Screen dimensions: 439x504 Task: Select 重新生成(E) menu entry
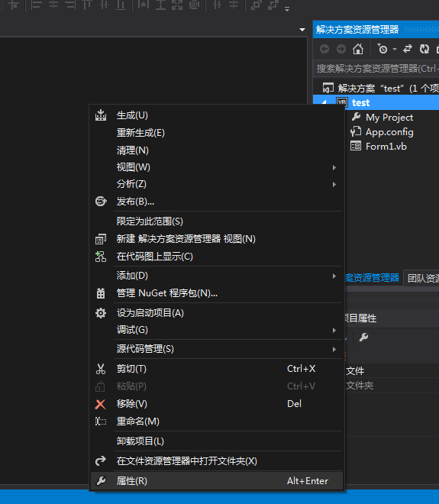coord(217,133)
